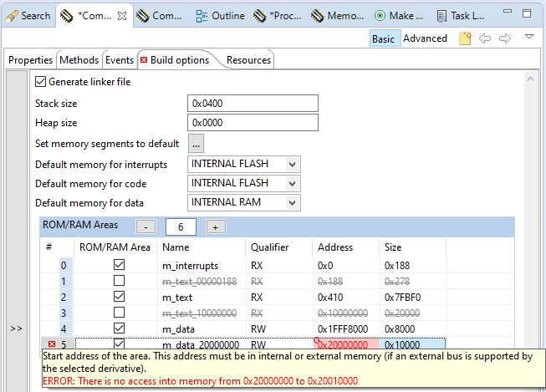Open the Resources tab

tap(248, 60)
